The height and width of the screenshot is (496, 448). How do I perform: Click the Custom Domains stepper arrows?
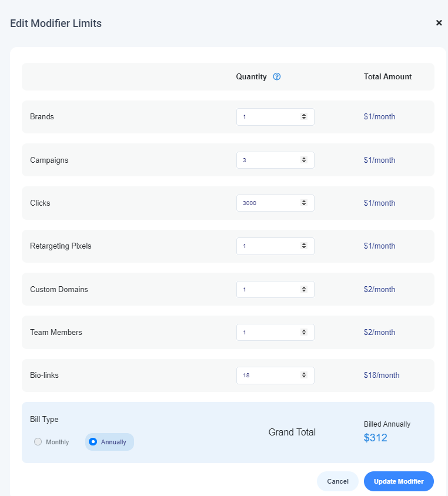(304, 289)
